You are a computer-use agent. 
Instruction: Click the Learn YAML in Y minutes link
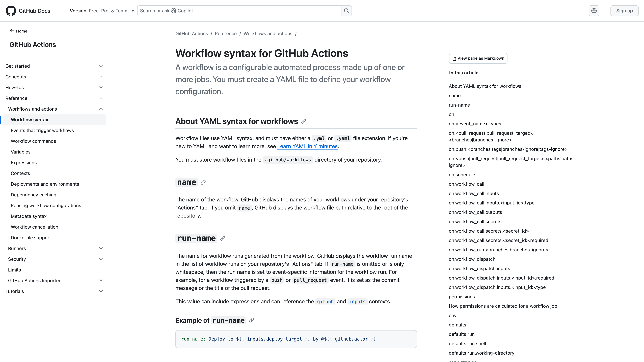pos(307,146)
